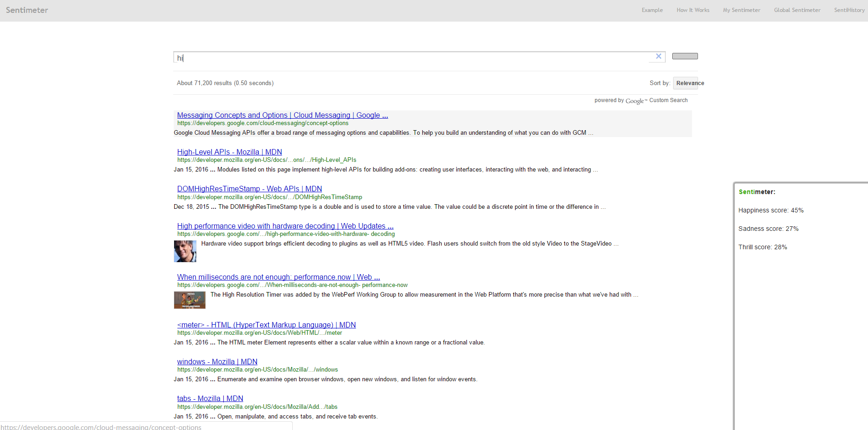The height and width of the screenshot is (430, 868).
Task: Clear the search box with the X icon
Action: point(658,56)
